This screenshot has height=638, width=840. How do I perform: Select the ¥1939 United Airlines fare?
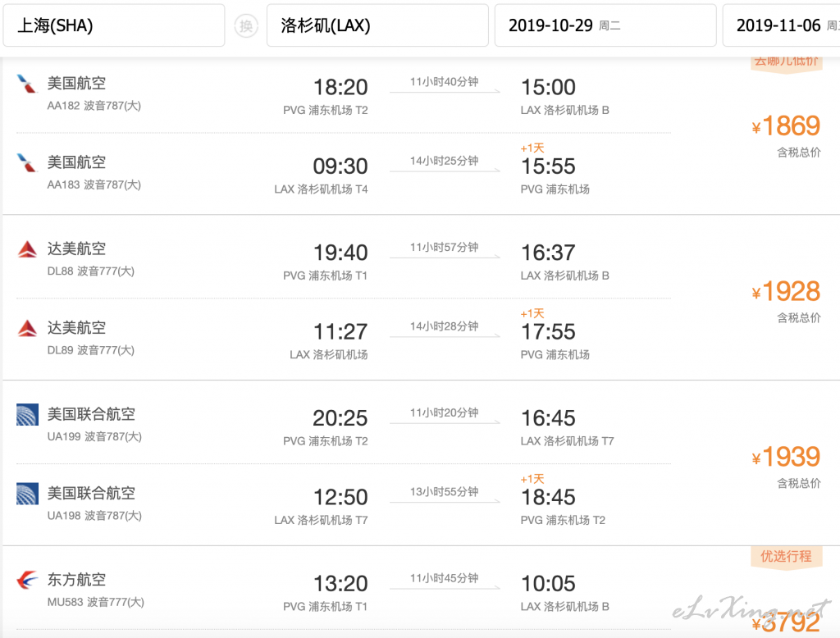(x=785, y=458)
